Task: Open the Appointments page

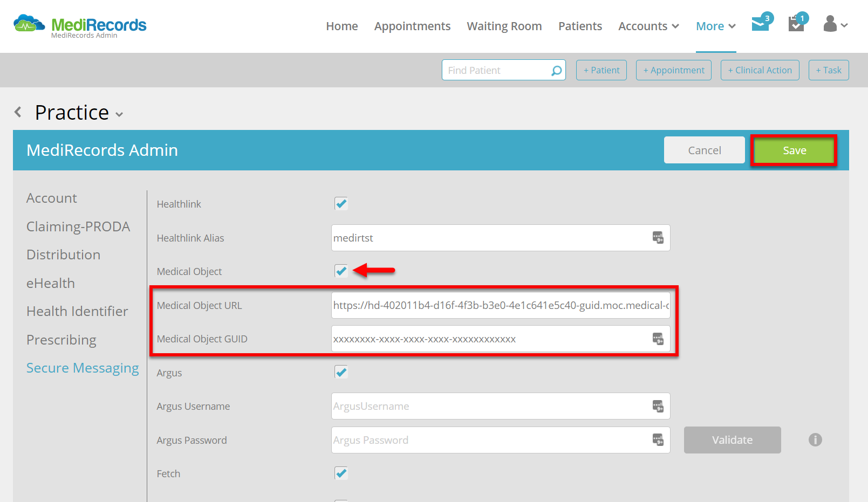Action: [x=412, y=26]
